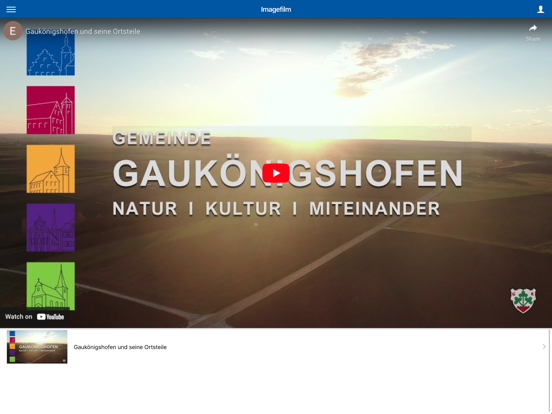Play the YouTube video
Viewport: 552px width, 414px height.
pos(276,173)
